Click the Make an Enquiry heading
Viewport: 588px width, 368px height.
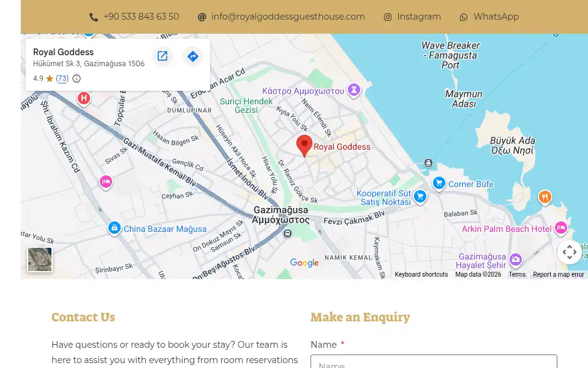pos(360,317)
